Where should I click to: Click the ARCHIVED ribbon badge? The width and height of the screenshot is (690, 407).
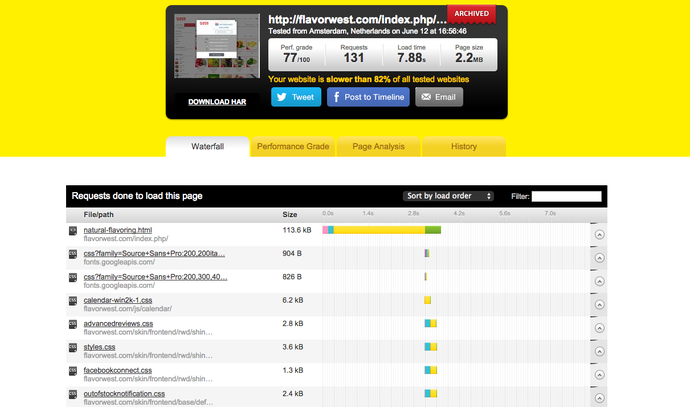coord(471,14)
